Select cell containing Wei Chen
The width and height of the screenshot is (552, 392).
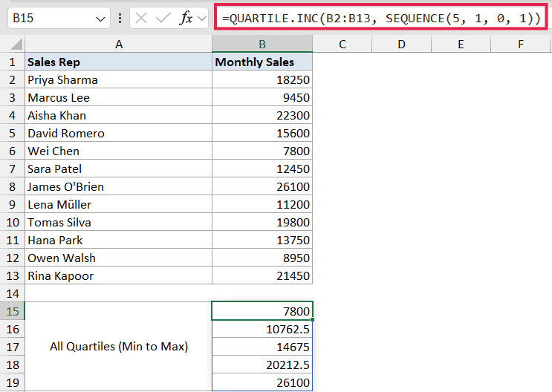pos(119,151)
